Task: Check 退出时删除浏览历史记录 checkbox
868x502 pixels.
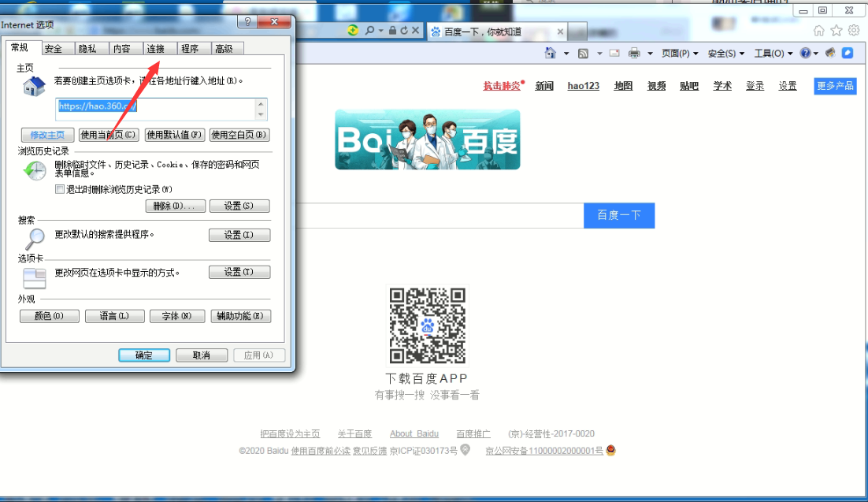Action: click(60, 189)
